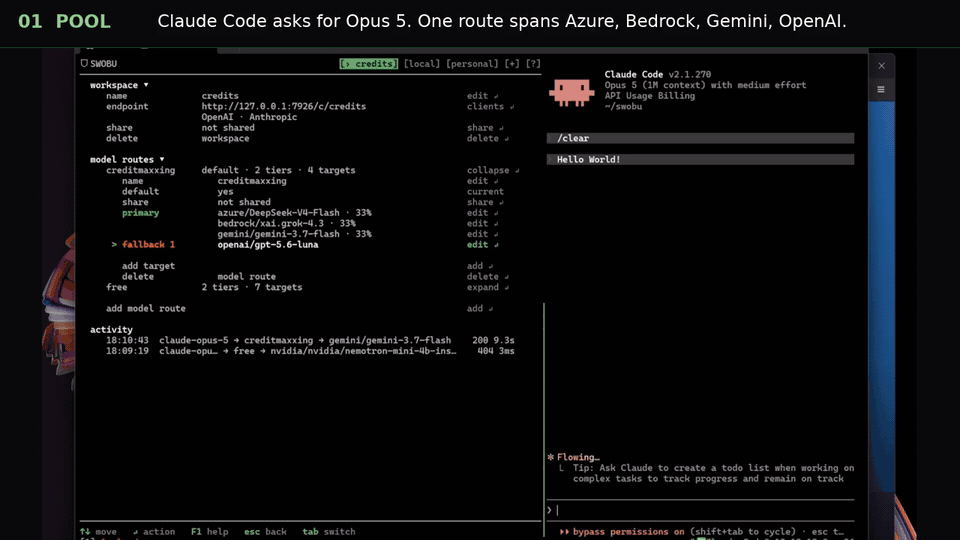Select the fallback 1 row label

click(148, 245)
